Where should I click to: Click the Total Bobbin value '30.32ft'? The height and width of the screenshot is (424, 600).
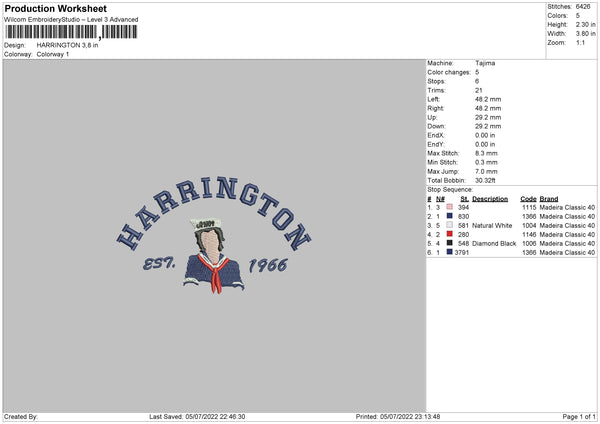pyautogui.click(x=485, y=180)
